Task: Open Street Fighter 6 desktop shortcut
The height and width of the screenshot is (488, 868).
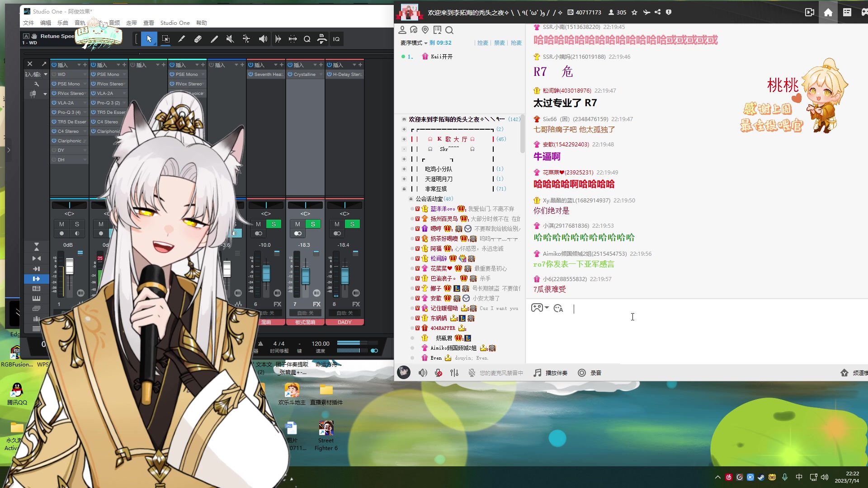Action: coord(326,436)
